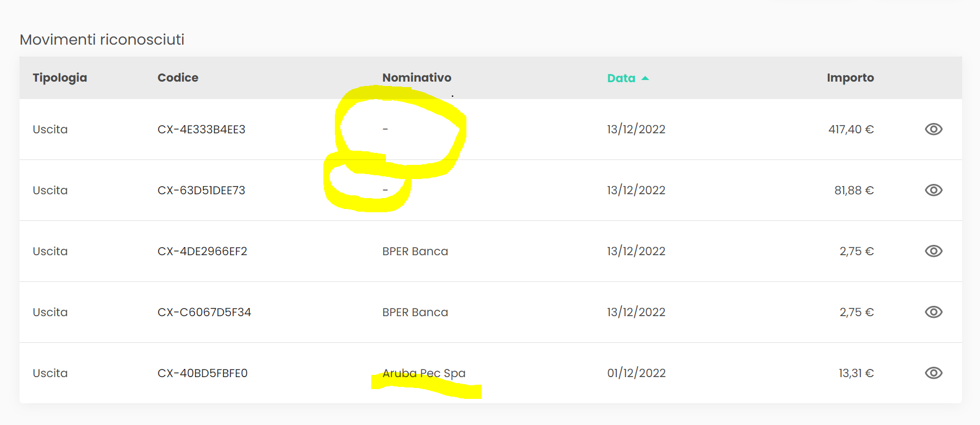980x425 pixels.
Task: Select code CX-4E333B4EE3
Action: [x=202, y=129]
